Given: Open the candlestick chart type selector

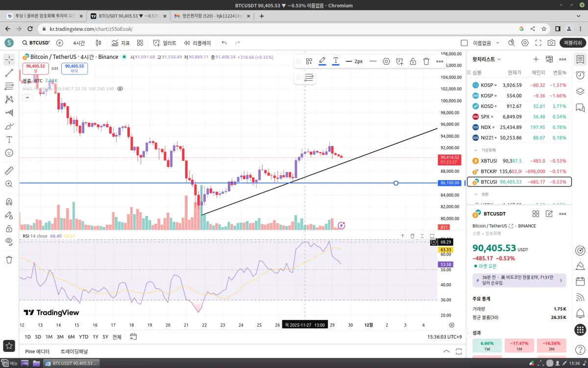Looking at the screenshot, I should 98,43.
